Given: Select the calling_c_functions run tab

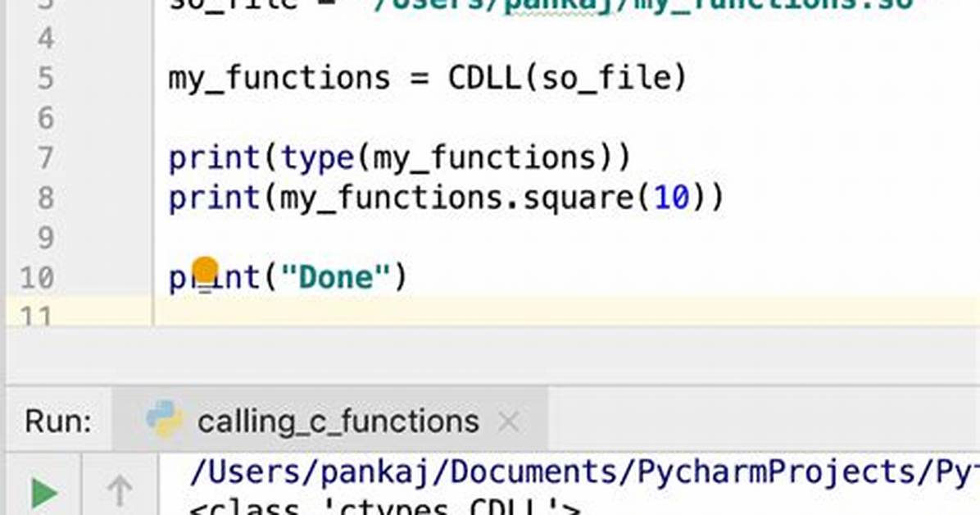Looking at the screenshot, I should (330, 421).
